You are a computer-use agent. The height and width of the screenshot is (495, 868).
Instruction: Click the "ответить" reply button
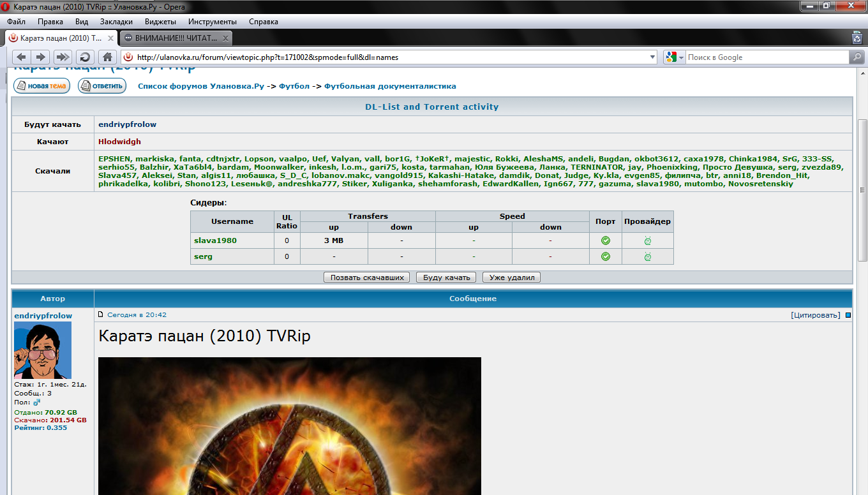coord(102,85)
